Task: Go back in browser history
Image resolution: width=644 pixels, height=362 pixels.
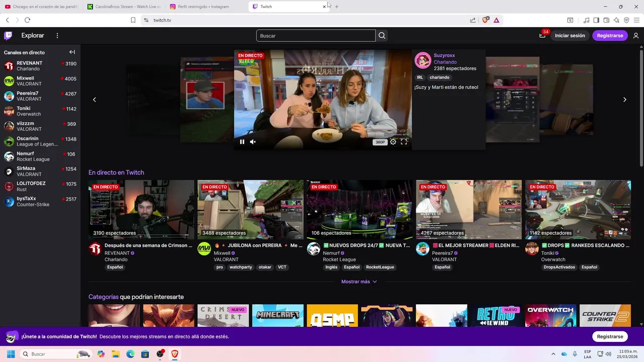Action: pos(7,20)
